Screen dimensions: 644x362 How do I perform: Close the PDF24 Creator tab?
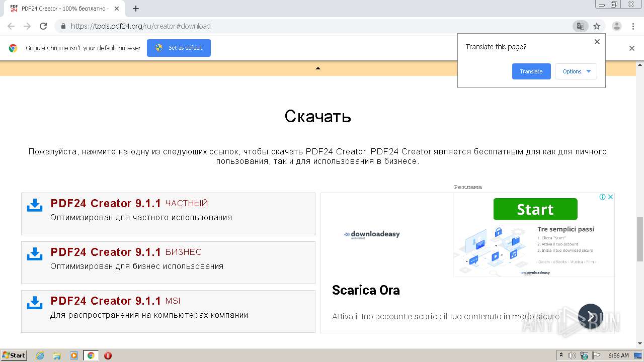pos(117,9)
